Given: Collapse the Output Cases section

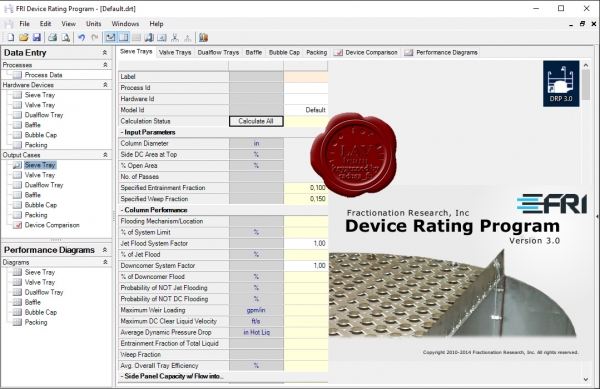Looking at the screenshot, I should [105, 155].
